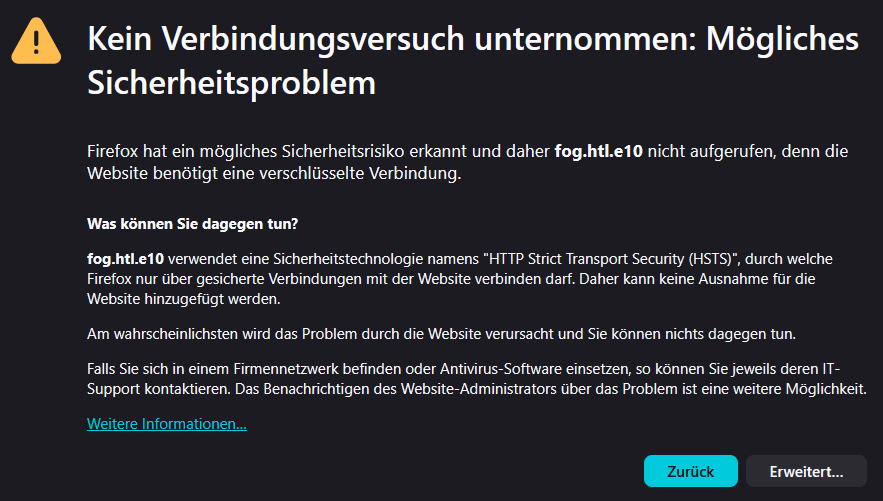
Task: Follow the Weitere Informationen... link
Action: [x=167, y=424]
